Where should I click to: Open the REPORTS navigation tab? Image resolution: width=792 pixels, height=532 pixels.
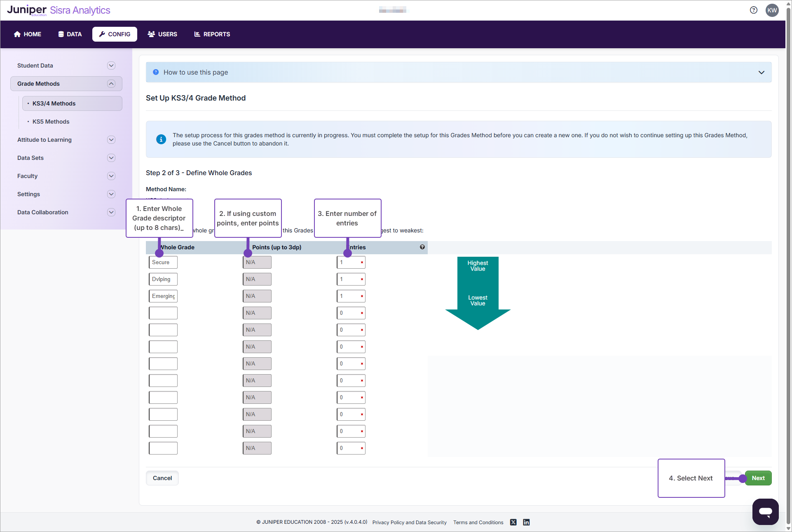click(x=212, y=34)
